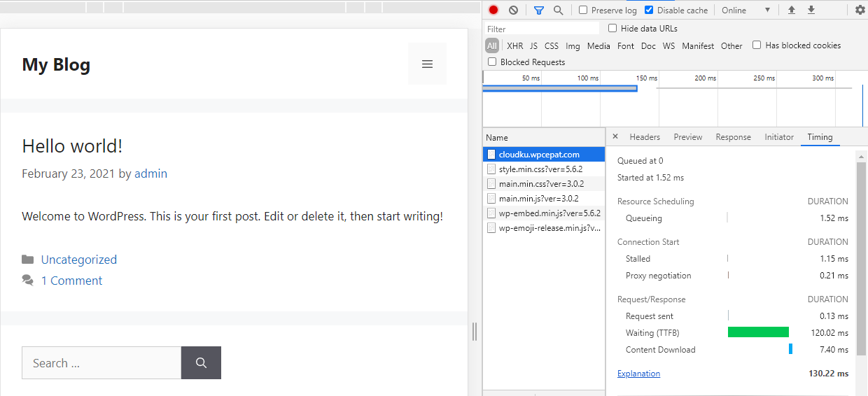
Task: Enable the Preserve log checkbox
Action: coord(583,10)
